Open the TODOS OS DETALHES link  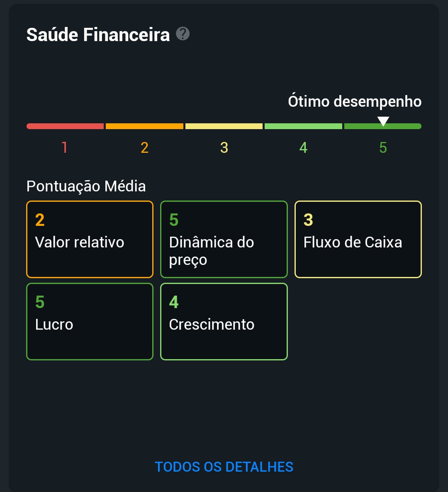pos(224,467)
